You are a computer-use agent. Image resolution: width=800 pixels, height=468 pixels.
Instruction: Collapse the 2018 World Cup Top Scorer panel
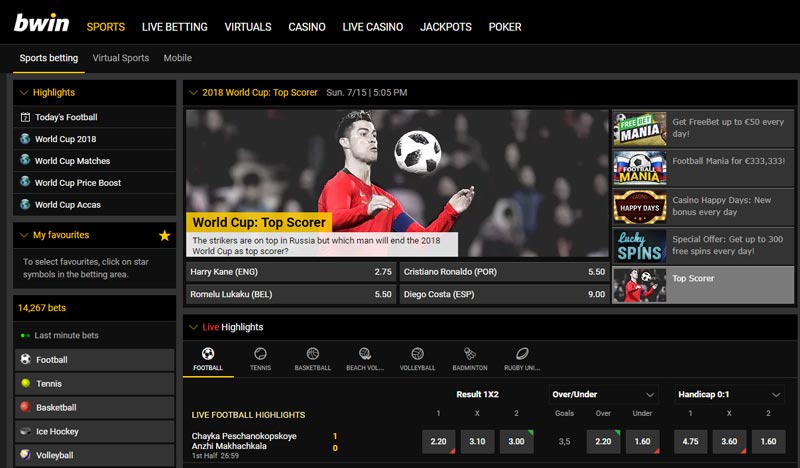click(193, 92)
